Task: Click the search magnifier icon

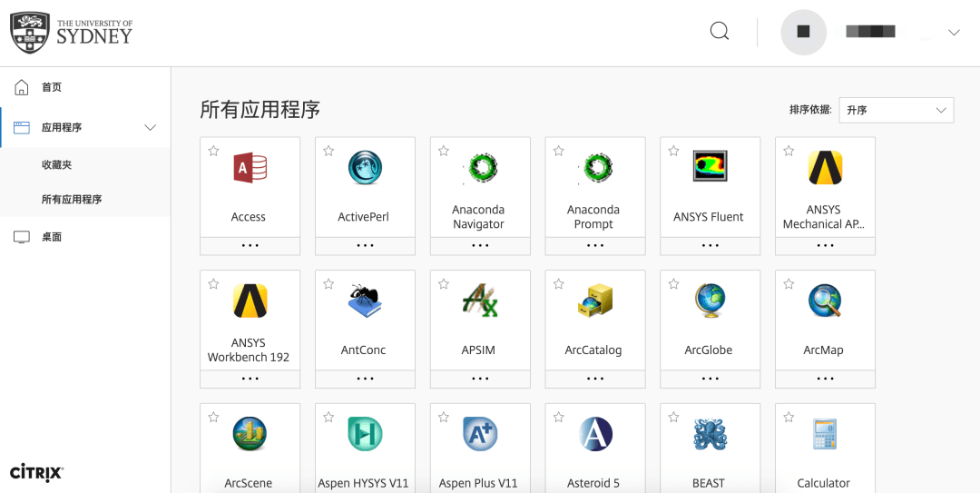Action: pyautogui.click(x=720, y=31)
